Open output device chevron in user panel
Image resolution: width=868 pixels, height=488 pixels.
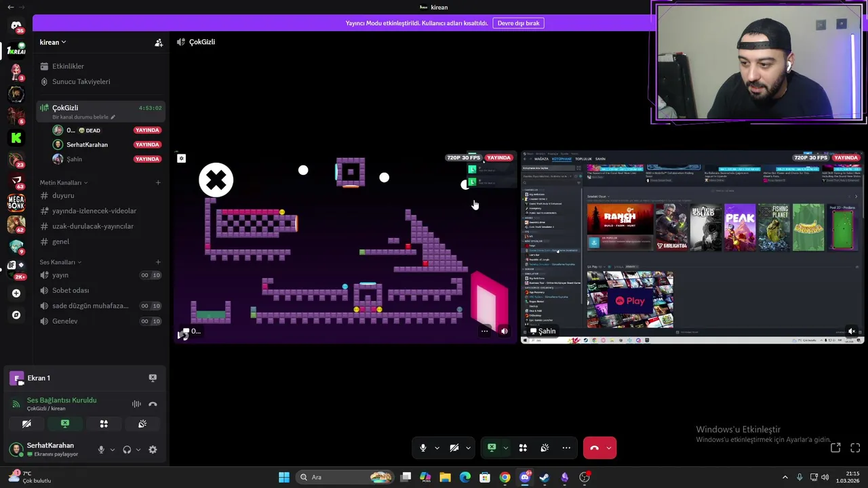pyautogui.click(x=138, y=449)
